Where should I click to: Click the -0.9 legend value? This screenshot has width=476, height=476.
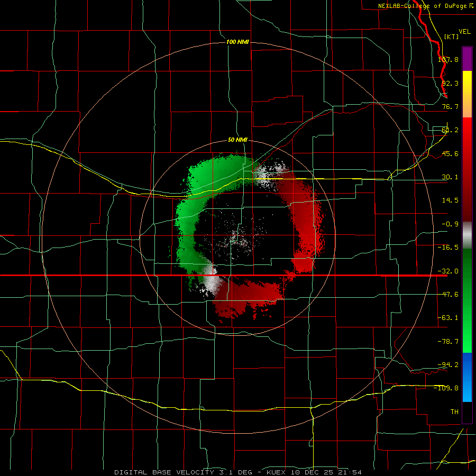pos(450,224)
